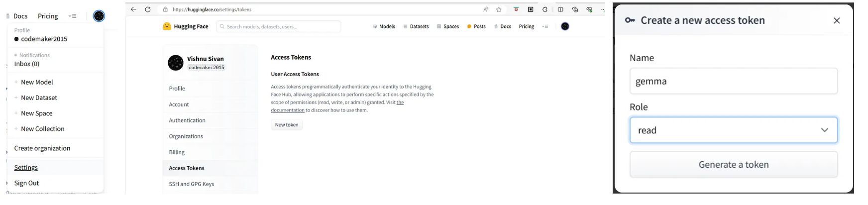Image resolution: width=868 pixels, height=205 pixels.
Task: Select Billing in the settings sidebar
Action: click(x=210, y=152)
